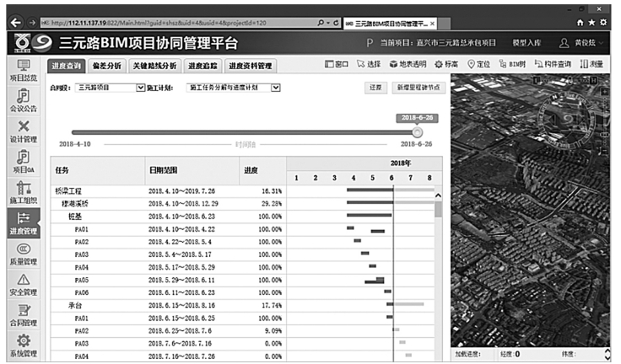Open the BIM树 tool
Viewport: 621px width, 364px height.
click(x=512, y=64)
